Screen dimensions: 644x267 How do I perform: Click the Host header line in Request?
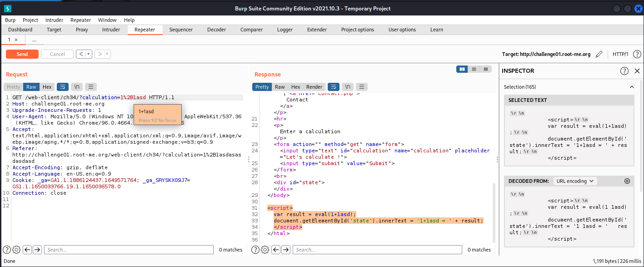[x=58, y=104]
